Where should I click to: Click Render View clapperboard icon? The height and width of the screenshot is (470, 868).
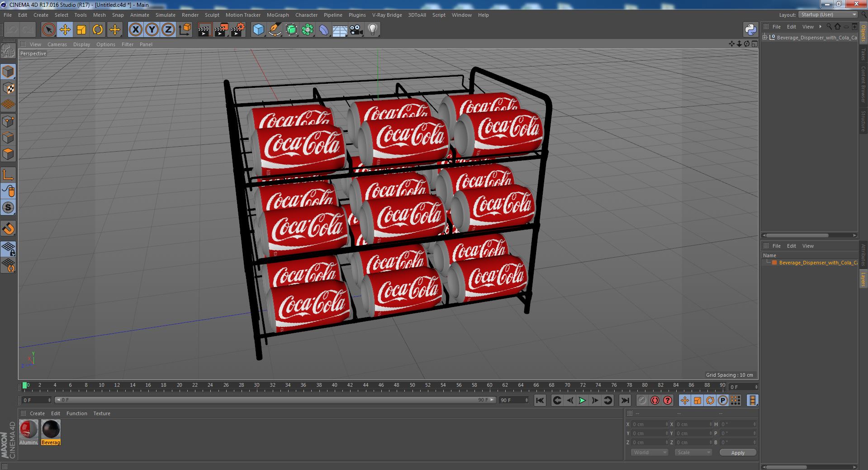click(204, 30)
